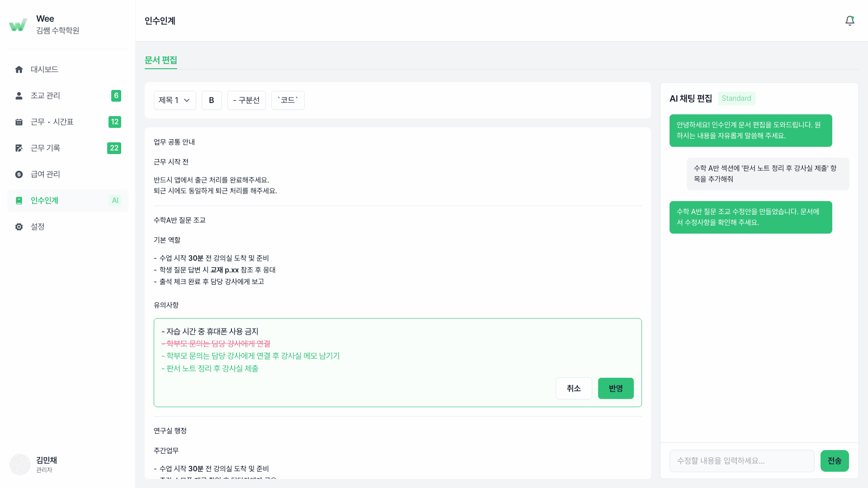Toggle bold with the B button
868x488 pixels.
point(212,100)
